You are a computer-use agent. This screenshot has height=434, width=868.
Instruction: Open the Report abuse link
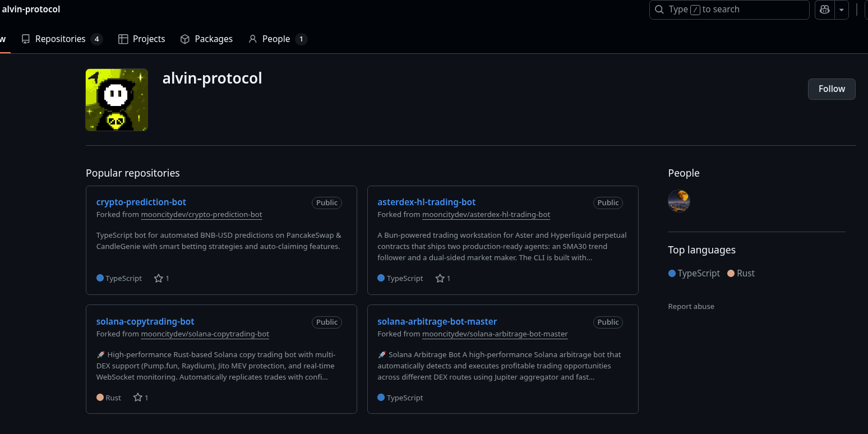click(691, 306)
